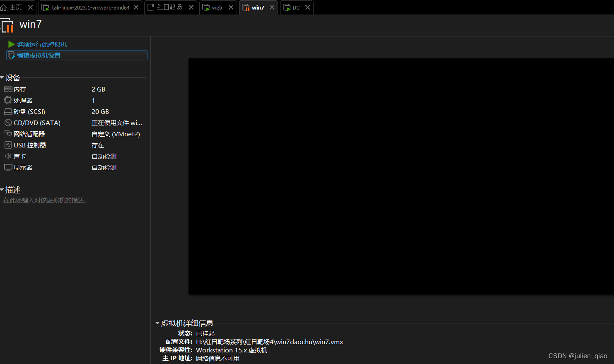The image size is (614, 364).
Task: Click the VM icon on DC tab
Action: point(287,7)
